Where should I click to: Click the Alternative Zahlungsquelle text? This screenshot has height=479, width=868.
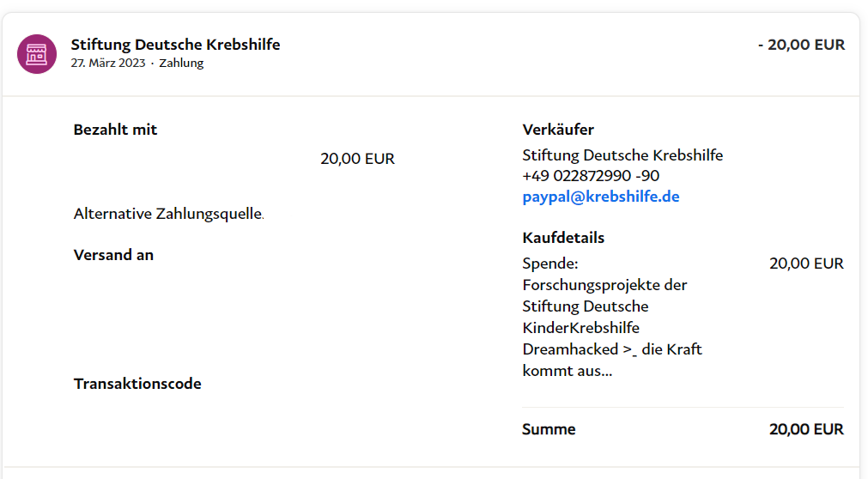pyautogui.click(x=168, y=214)
